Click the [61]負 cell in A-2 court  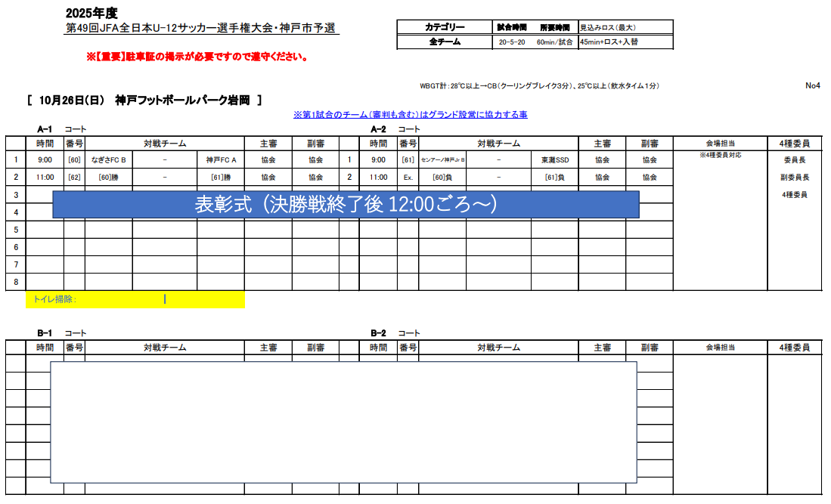[554, 178]
